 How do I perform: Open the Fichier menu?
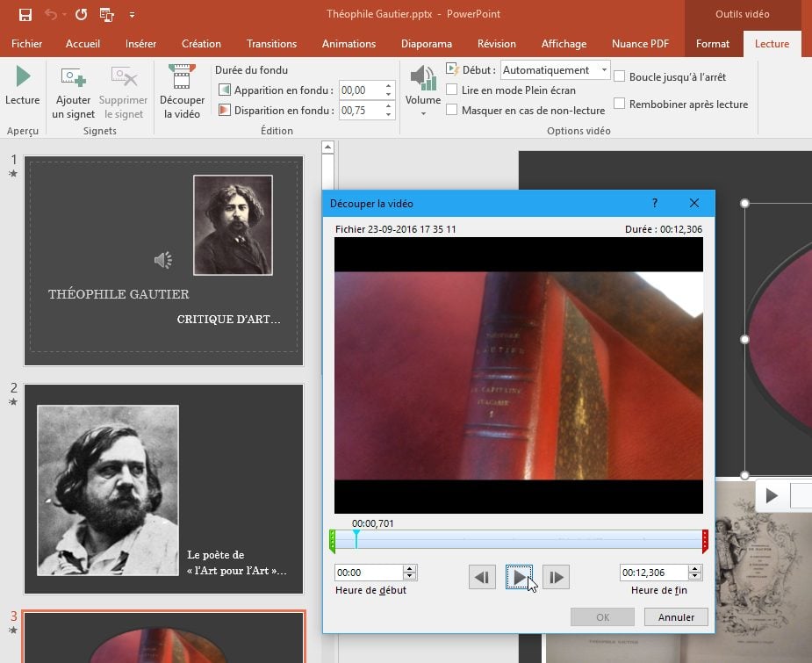[26, 44]
